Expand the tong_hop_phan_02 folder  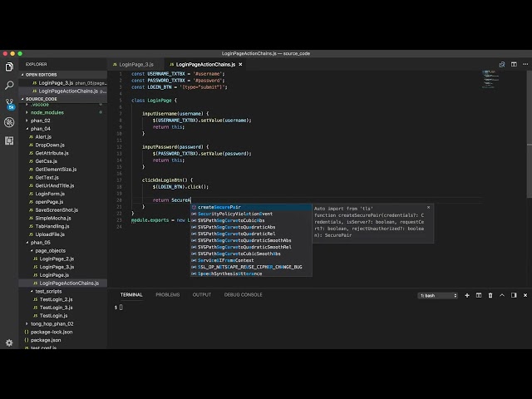(x=52, y=323)
